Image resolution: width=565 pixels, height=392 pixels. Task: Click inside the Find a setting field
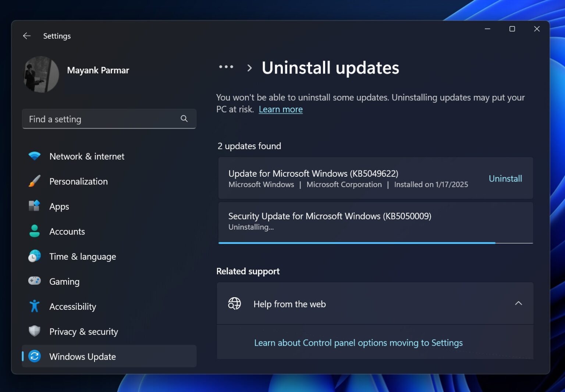point(92,119)
